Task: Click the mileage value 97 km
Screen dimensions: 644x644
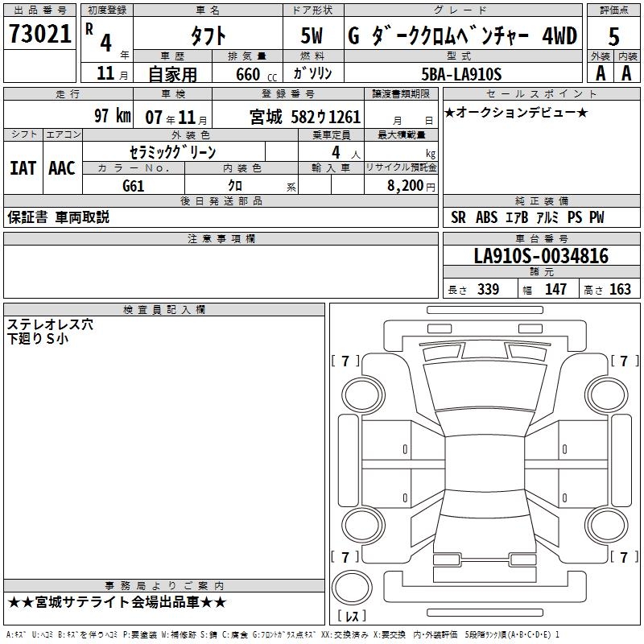Action: click(112, 115)
